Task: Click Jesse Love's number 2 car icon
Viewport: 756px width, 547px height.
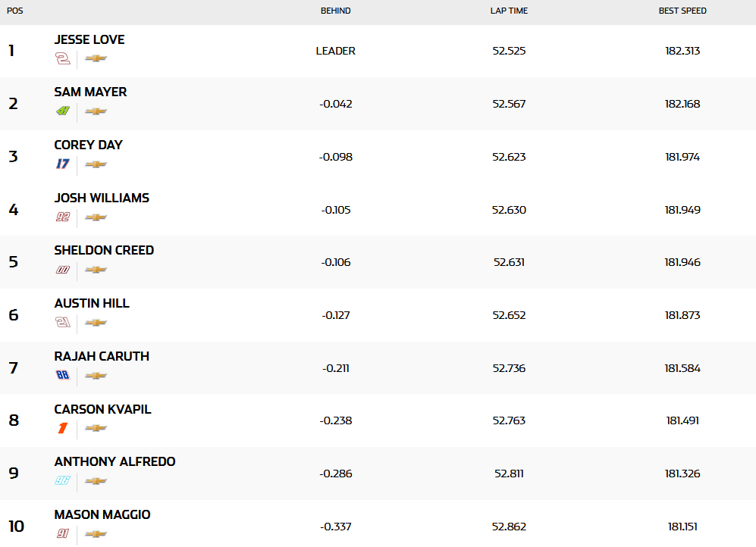Action: point(63,58)
